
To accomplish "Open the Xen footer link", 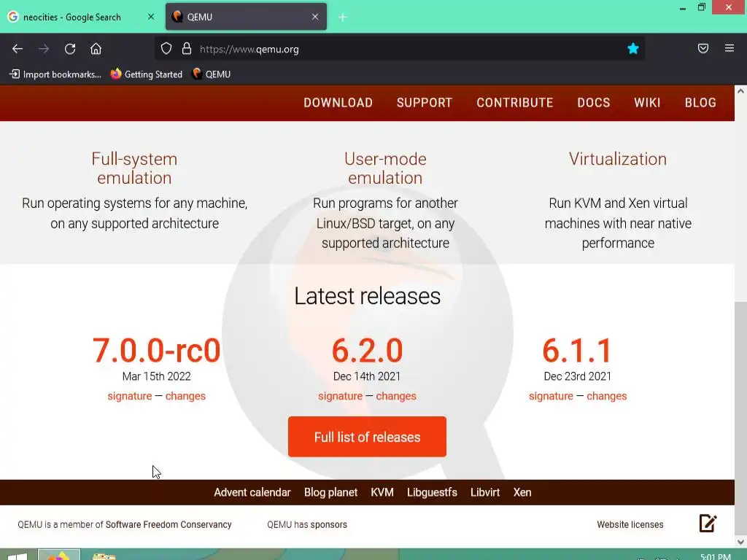I will [522, 492].
